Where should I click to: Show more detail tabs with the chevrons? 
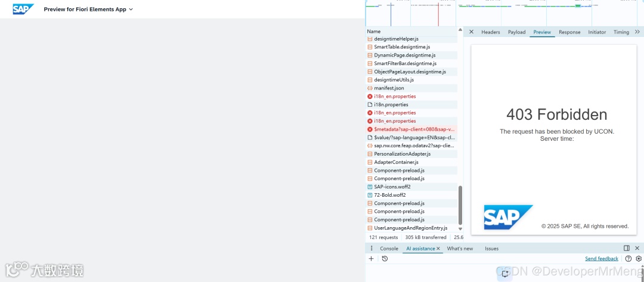tap(637, 32)
